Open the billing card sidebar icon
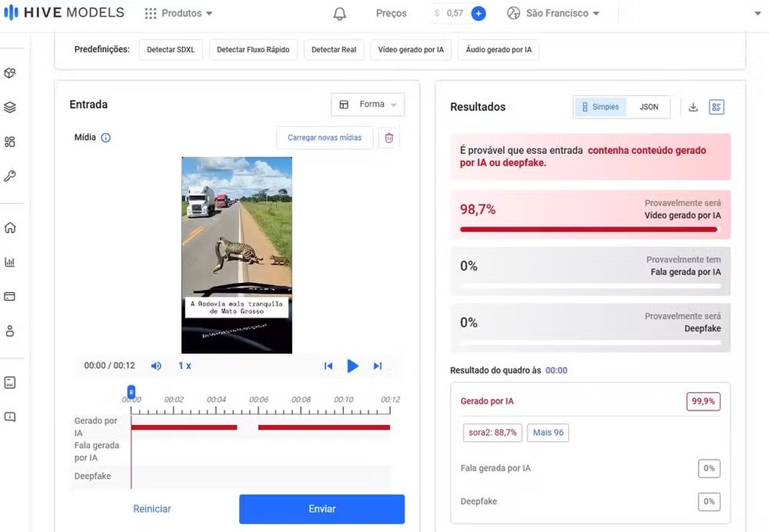 [10, 297]
